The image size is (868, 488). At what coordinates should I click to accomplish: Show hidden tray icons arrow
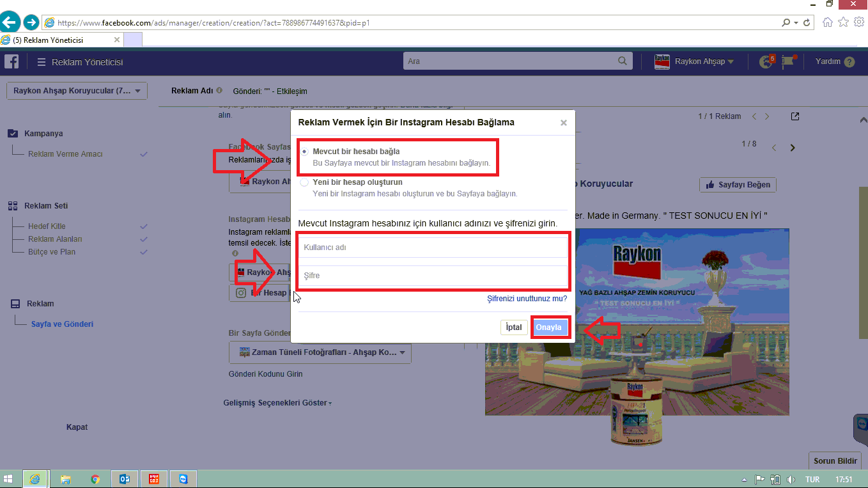click(744, 480)
